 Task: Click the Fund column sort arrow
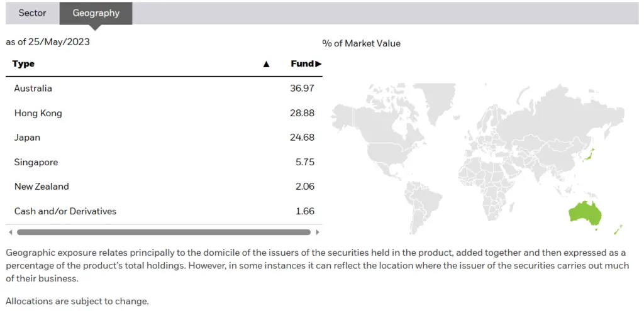318,64
